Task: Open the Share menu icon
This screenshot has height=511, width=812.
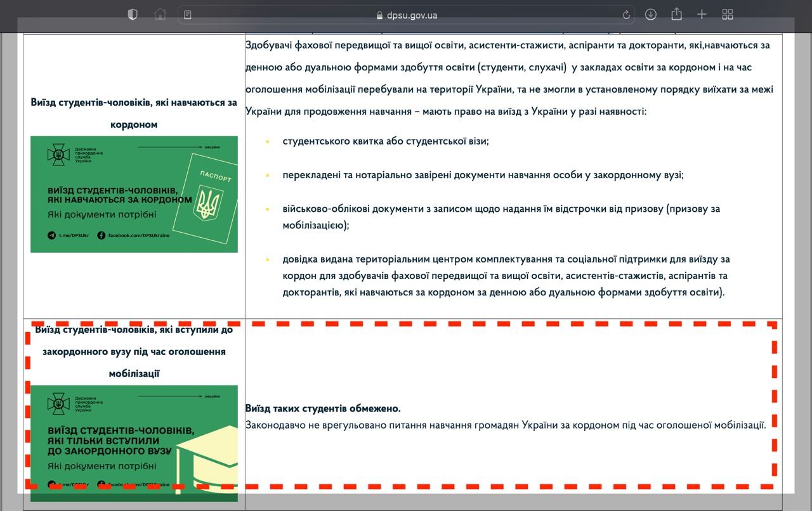Action: (x=676, y=14)
